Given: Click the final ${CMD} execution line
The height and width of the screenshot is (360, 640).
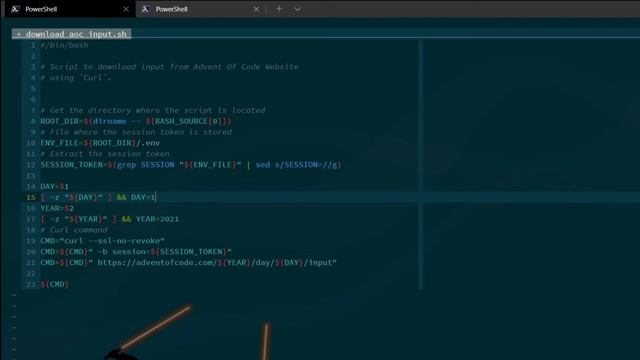Looking at the screenshot, I should click(x=54, y=284).
